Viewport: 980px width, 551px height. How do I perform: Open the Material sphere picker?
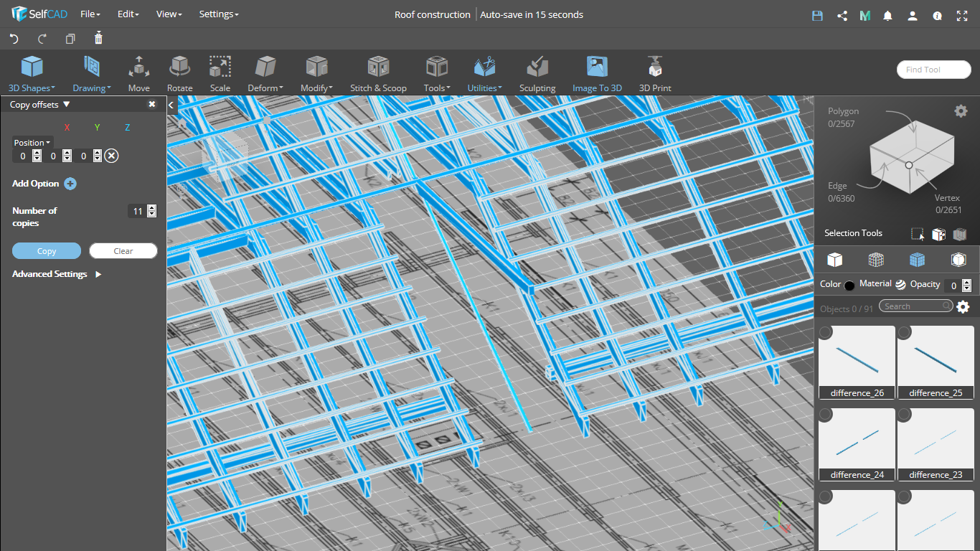[x=900, y=285]
